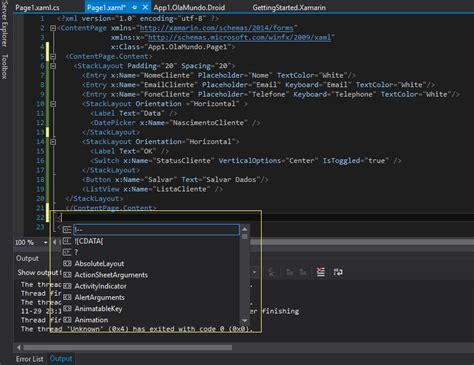Toggle word wrap in Output panel
This screenshot has width=474, height=365.
point(338,272)
